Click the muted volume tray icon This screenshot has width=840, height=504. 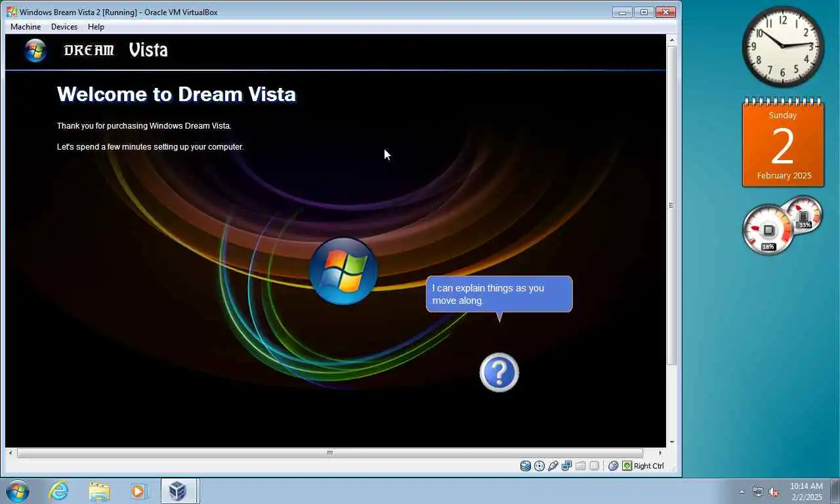point(774,492)
